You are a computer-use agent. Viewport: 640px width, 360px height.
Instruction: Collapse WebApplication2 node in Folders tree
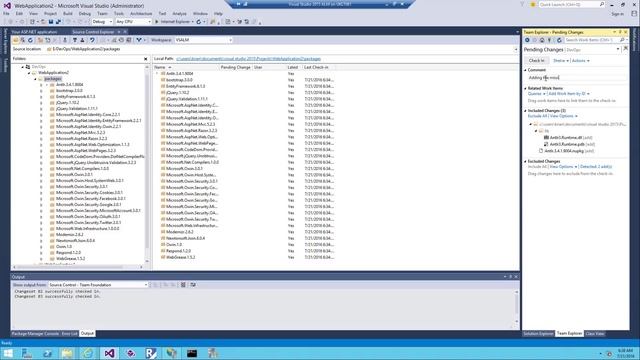[x=29, y=73]
